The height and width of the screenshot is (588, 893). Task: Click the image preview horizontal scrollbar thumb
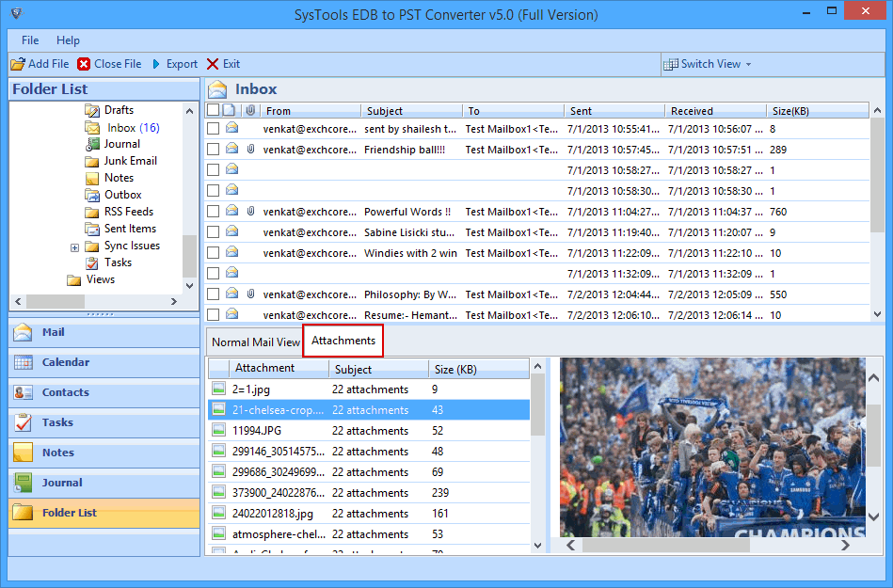[x=665, y=546]
